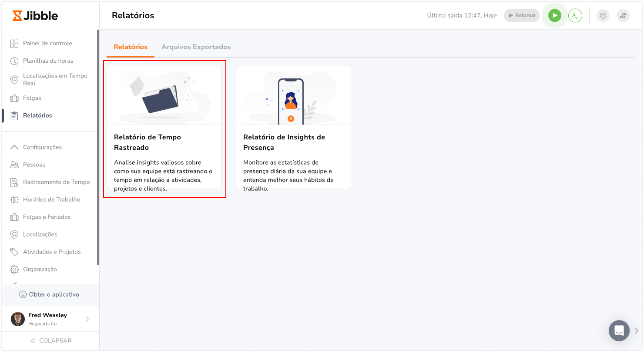This screenshot has width=644, height=352.
Task: Open the help question mark icon
Action: (x=603, y=16)
